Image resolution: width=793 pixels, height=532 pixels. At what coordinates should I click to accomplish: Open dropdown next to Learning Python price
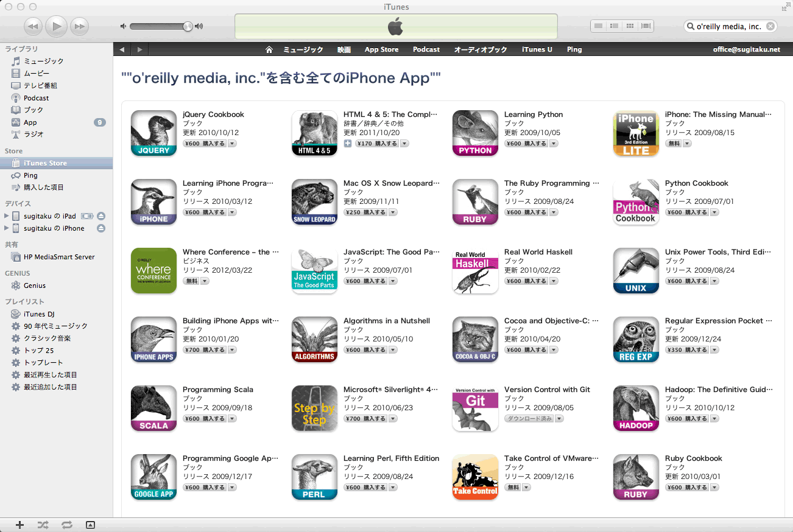pyautogui.click(x=554, y=144)
